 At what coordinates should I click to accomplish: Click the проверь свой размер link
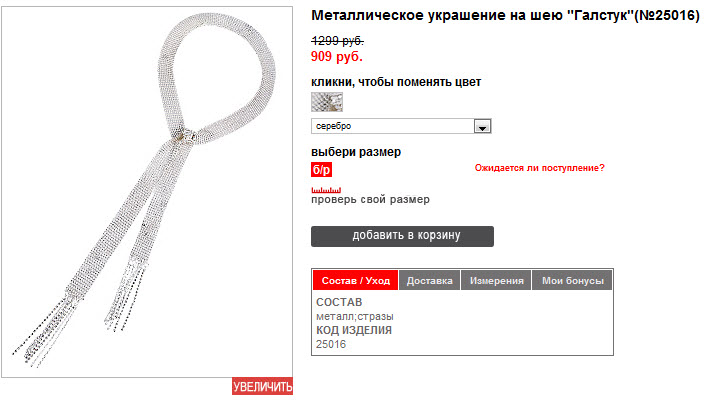370,200
